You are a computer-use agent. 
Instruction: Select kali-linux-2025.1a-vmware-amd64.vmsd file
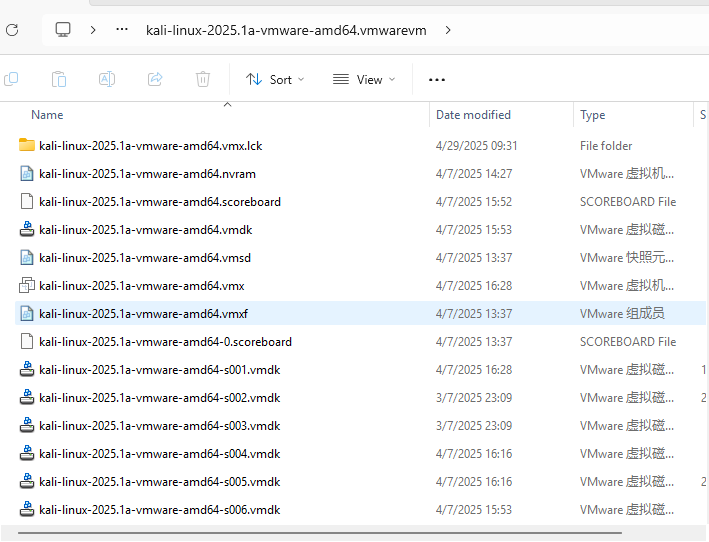pos(145,258)
